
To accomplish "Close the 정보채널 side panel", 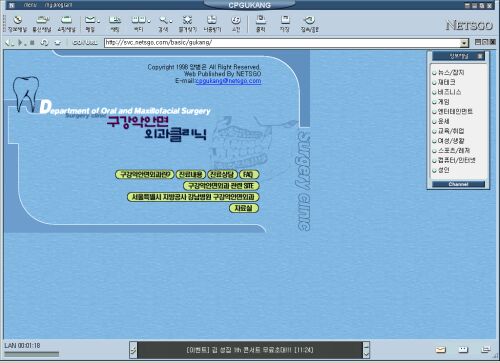I will click(480, 56).
